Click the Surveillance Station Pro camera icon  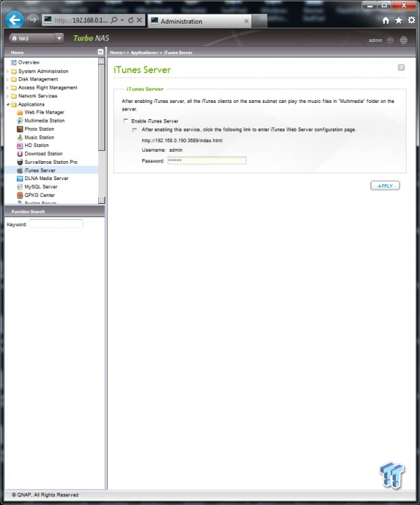20,162
